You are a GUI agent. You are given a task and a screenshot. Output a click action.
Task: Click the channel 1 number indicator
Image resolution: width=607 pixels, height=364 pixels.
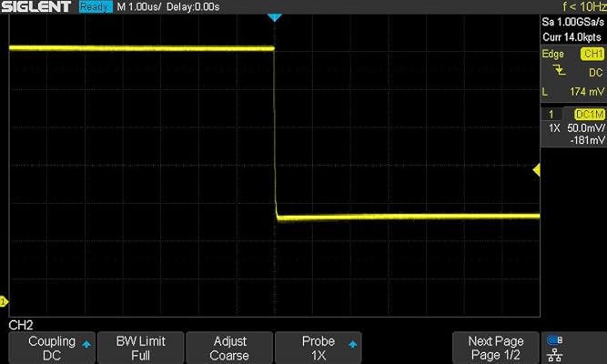551,115
